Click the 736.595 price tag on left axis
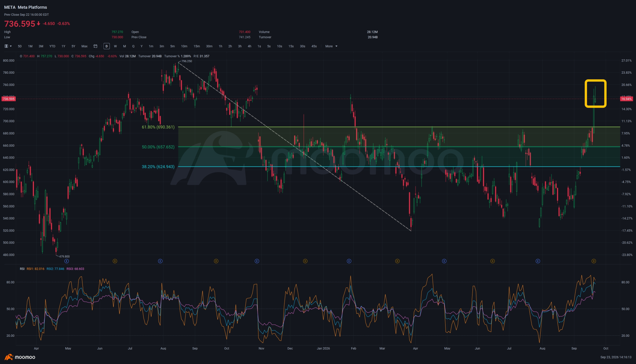The height and width of the screenshot is (364, 636). pos(9,99)
